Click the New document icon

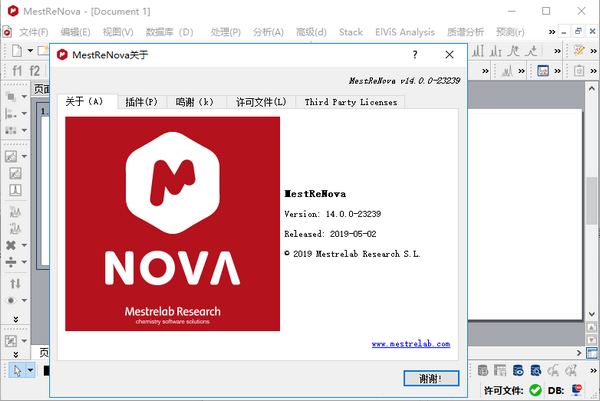point(17,51)
